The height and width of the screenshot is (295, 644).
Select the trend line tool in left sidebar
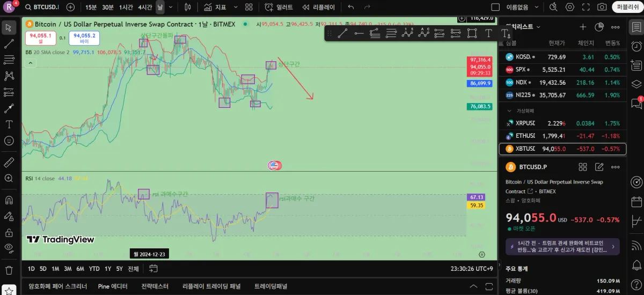[x=9, y=44]
